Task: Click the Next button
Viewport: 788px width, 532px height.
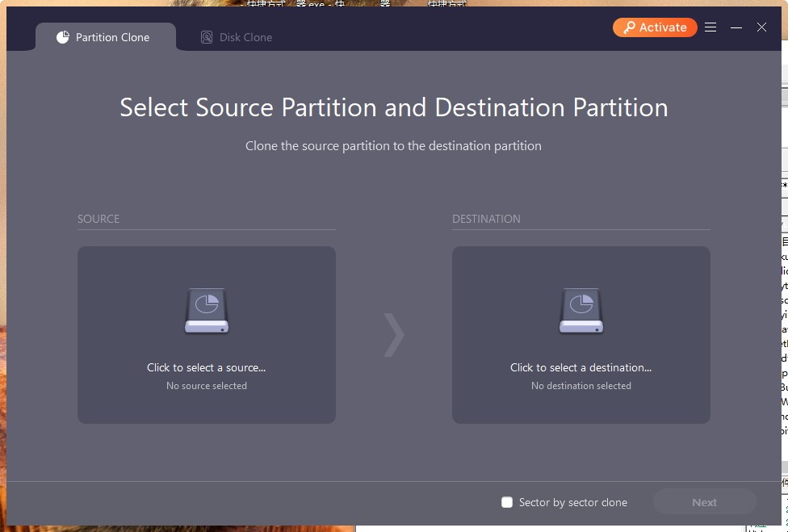Action: coord(705,502)
